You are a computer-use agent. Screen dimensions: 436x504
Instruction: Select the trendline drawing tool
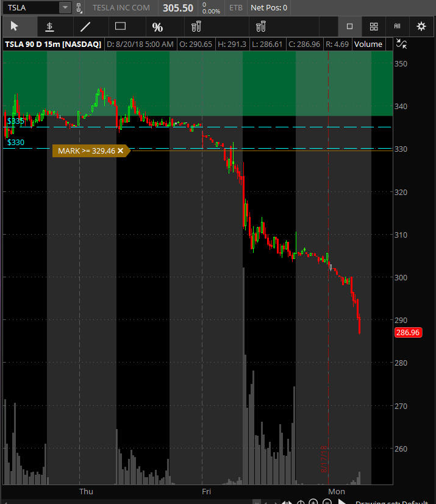point(85,26)
